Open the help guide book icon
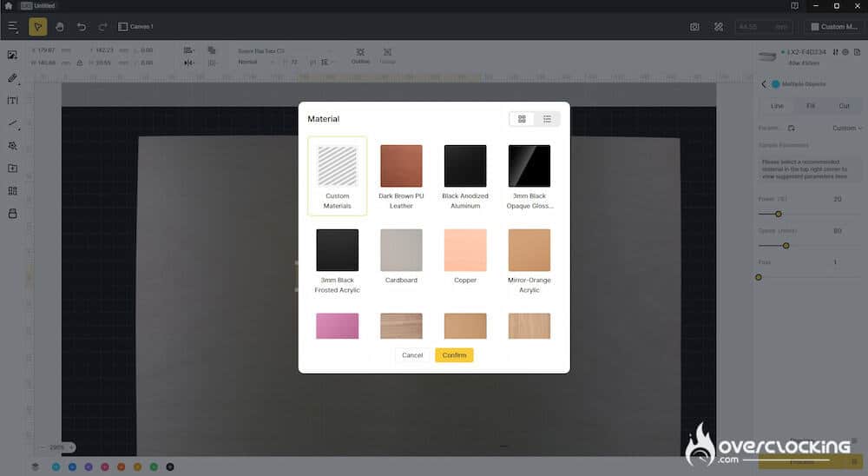Viewport: 868px width, 476px height. point(794,6)
